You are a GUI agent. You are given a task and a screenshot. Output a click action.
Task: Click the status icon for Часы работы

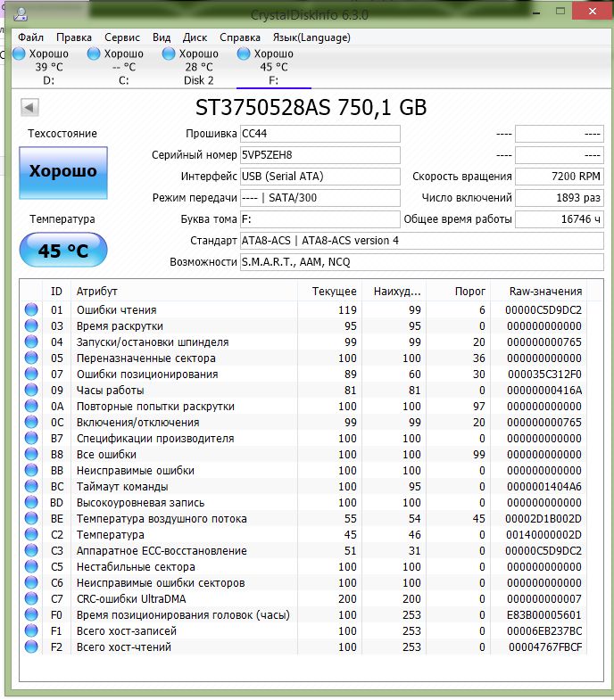31,390
